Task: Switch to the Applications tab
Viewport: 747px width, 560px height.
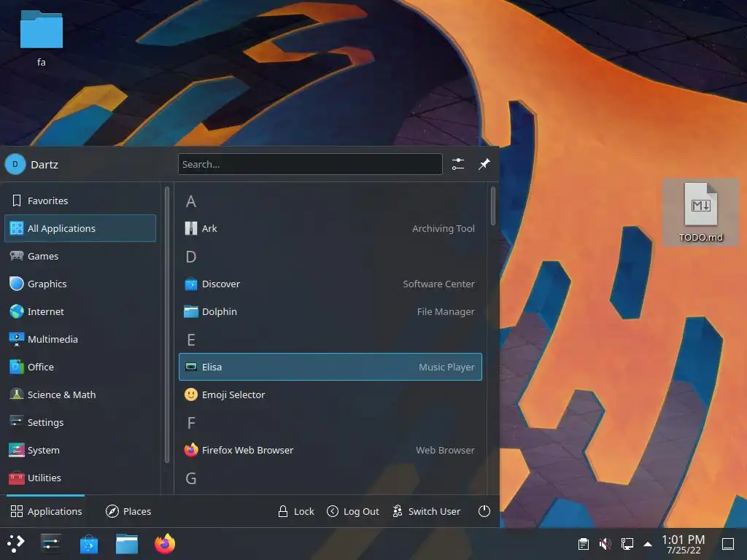Action: (x=46, y=511)
